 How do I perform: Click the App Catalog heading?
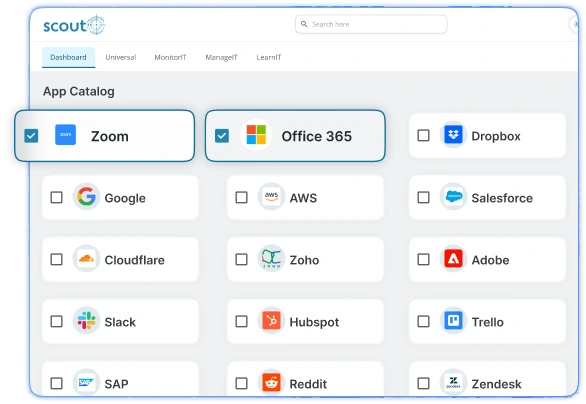point(79,92)
